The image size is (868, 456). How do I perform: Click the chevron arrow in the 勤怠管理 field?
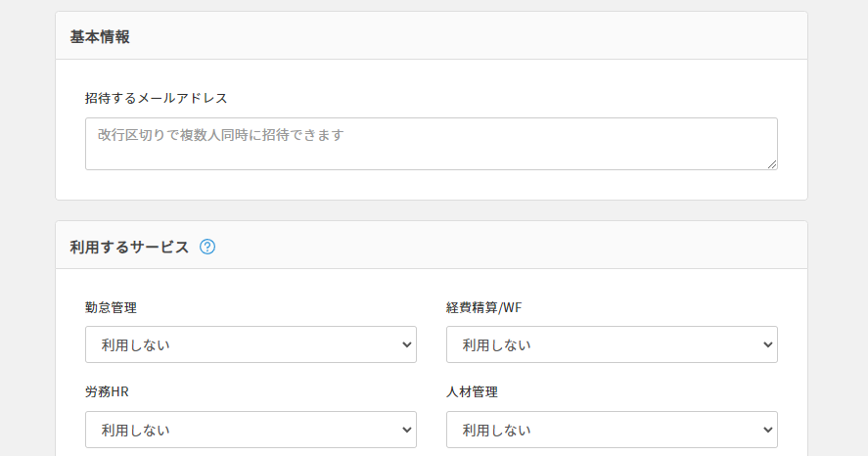pyautogui.click(x=407, y=344)
